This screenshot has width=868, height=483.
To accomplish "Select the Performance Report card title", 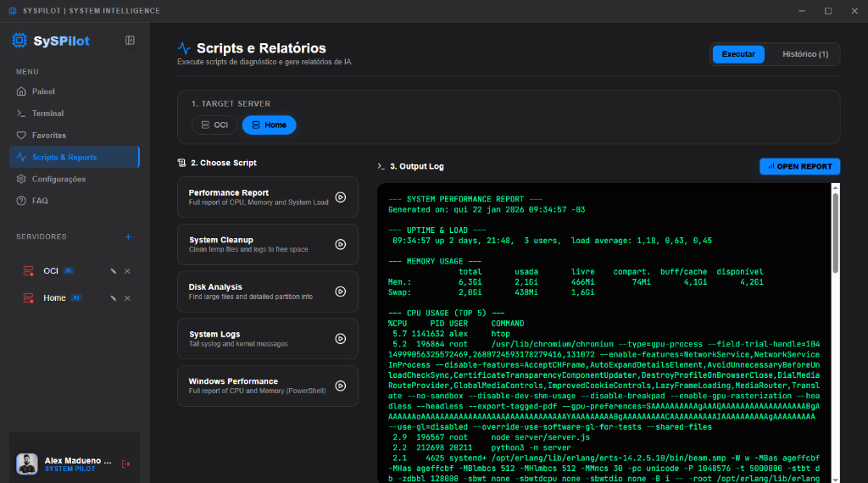I will [x=229, y=192].
